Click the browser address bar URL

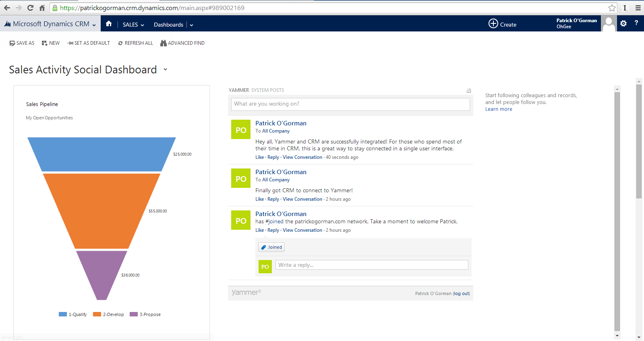click(x=152, y=8)
